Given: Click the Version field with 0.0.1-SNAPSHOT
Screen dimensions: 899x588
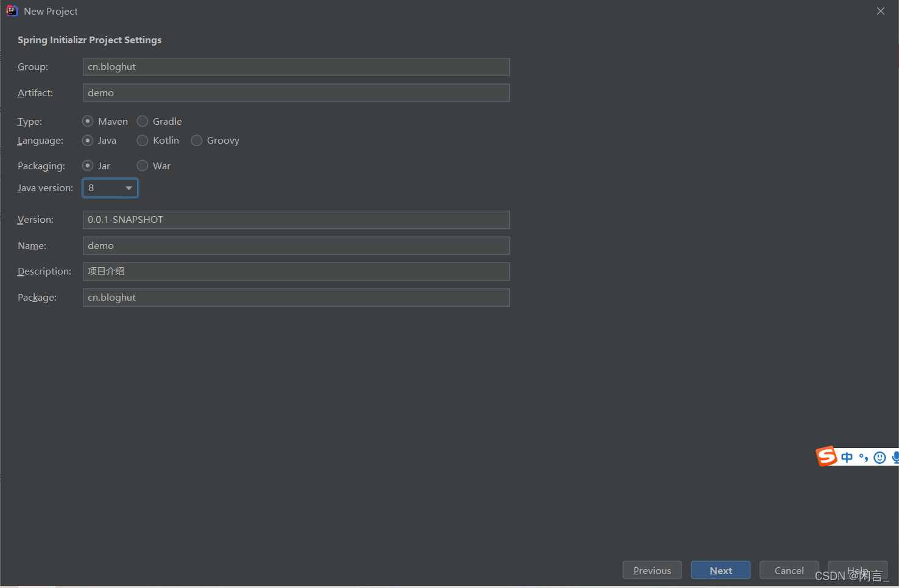Looking at the screenshot, I should 296,220.
